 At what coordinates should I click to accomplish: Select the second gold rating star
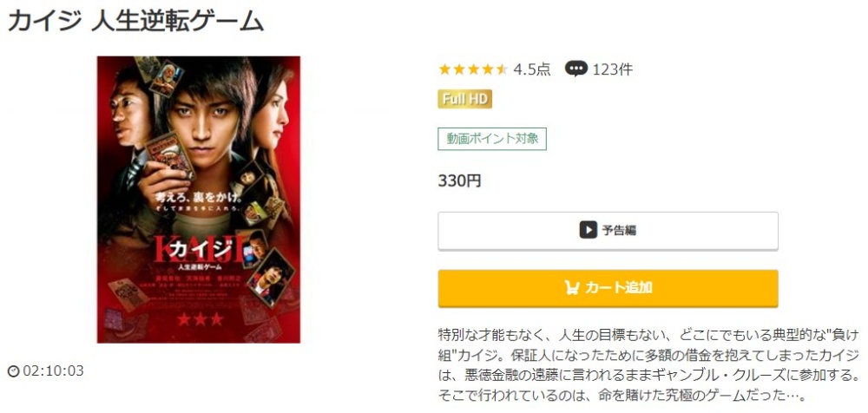pyautogui.click(x=459, y=69)
